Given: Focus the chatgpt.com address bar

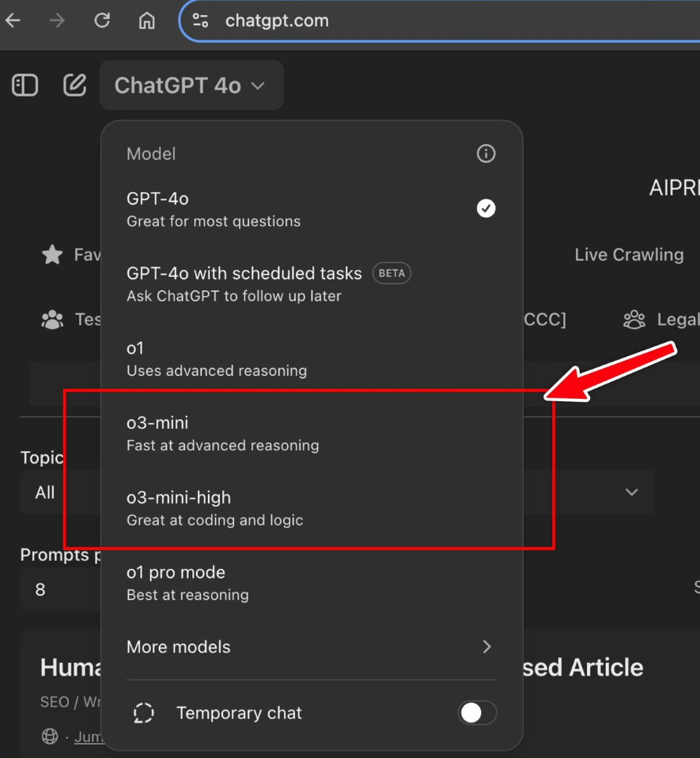Looking at the screenshot, I should click(439, 21).
